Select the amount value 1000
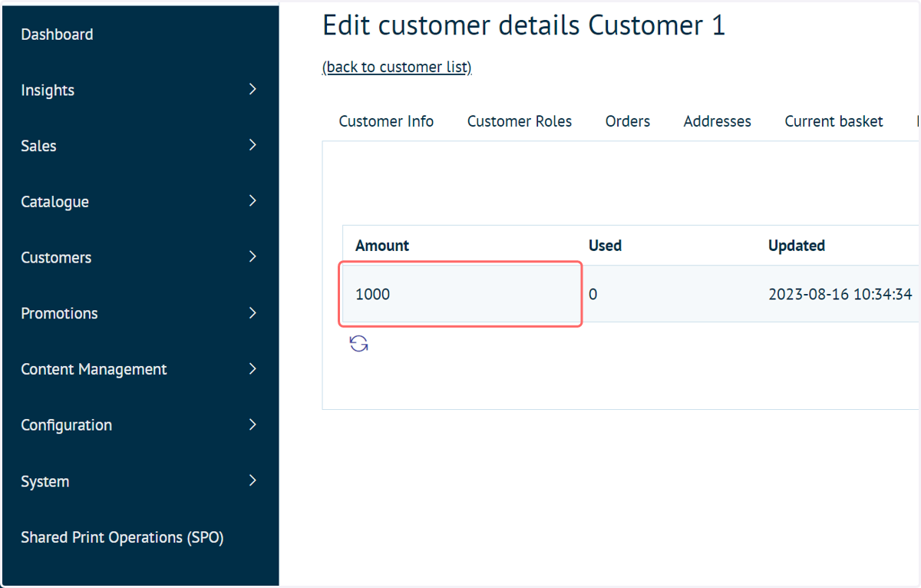The image size is (921, 588). (373, 294)
